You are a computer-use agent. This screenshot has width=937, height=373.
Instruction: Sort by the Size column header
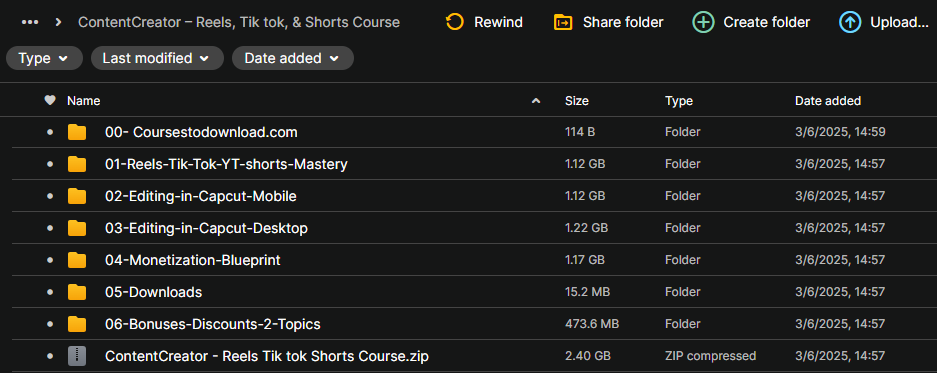(577, 101)
